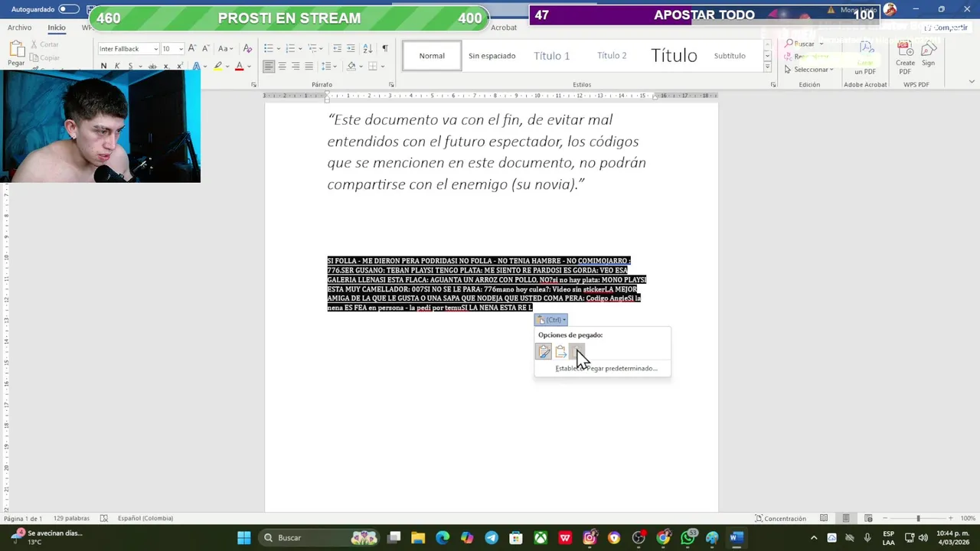Open Telegram from the taskbar
This screenshot has height=551, width=980.
(x=492, y=538)
